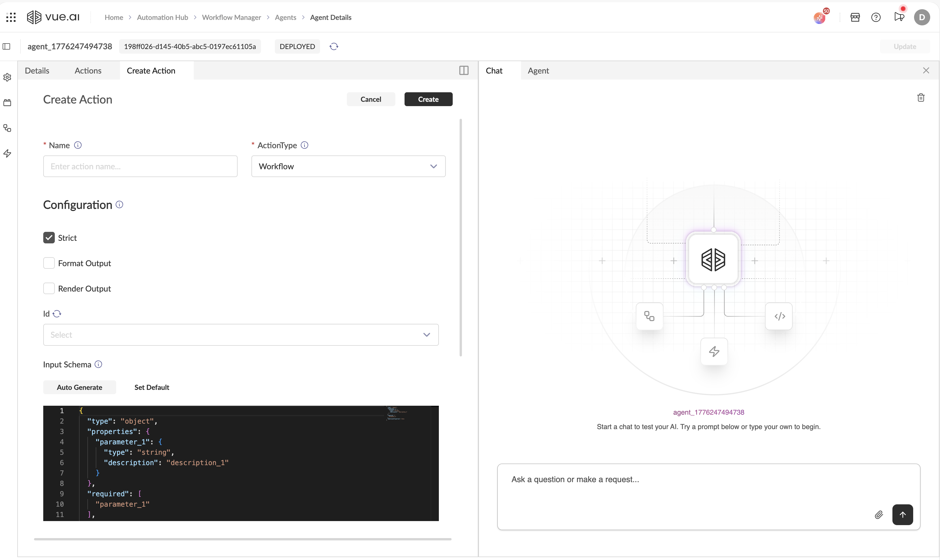The image size is (940, 560).
Task: Go to Automation Hub breadcrumb
Action: (162, 17)
